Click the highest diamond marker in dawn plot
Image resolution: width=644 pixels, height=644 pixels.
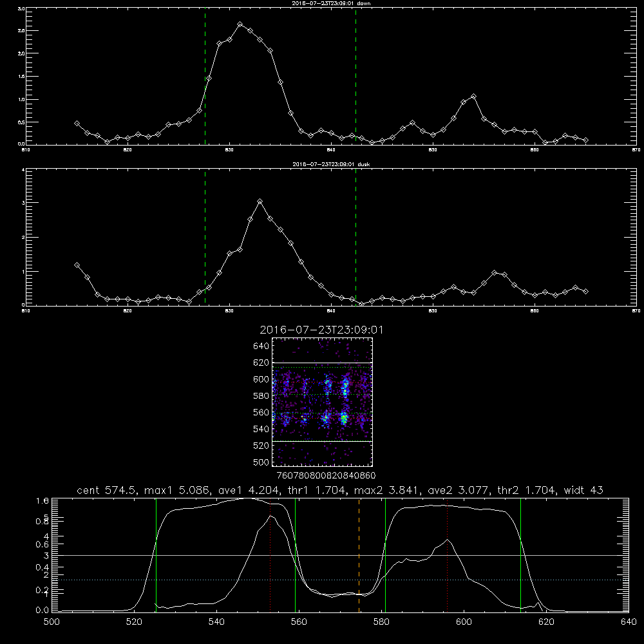pos(240,24)
